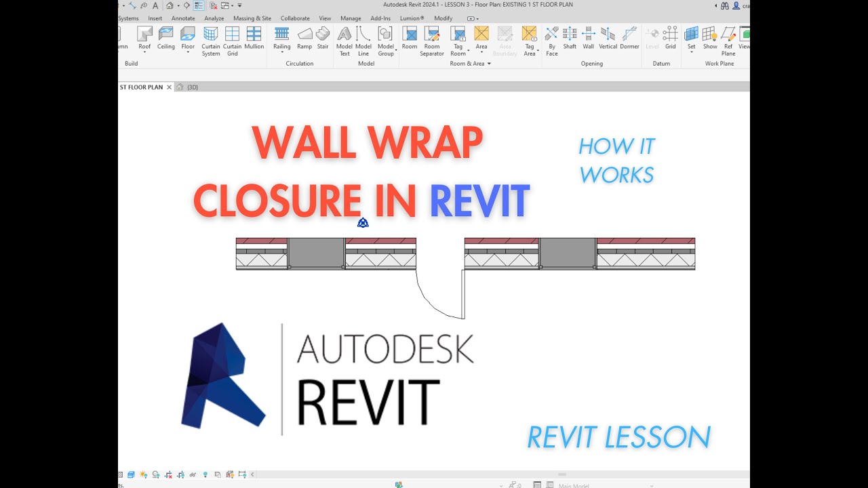Click the Model Line tool

click(x=363, y=41)
